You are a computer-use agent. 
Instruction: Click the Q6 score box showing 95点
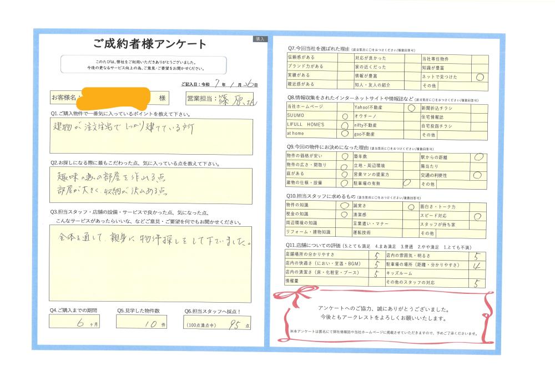coord(217,323)
